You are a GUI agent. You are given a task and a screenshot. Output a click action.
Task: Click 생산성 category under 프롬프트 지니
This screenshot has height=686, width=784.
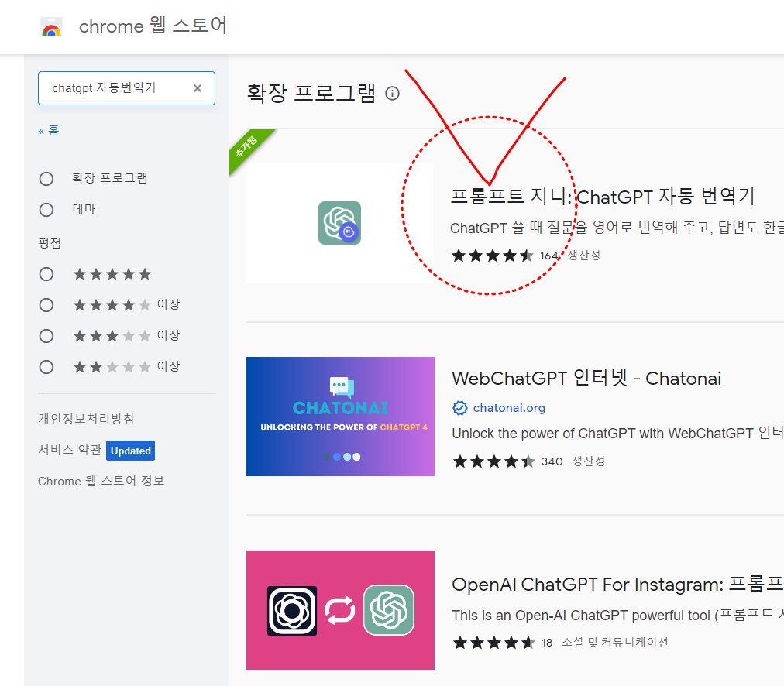click(x=584, y=256)
